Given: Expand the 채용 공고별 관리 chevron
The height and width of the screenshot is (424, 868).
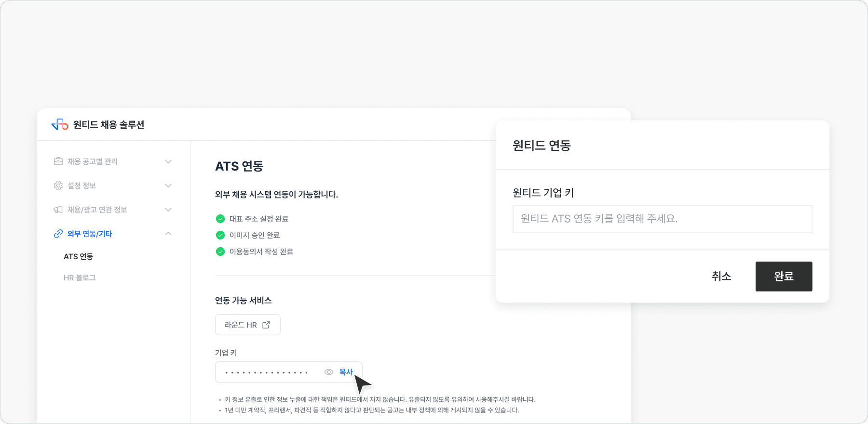Looking at the screenshot, I should [x=168, y=161].
